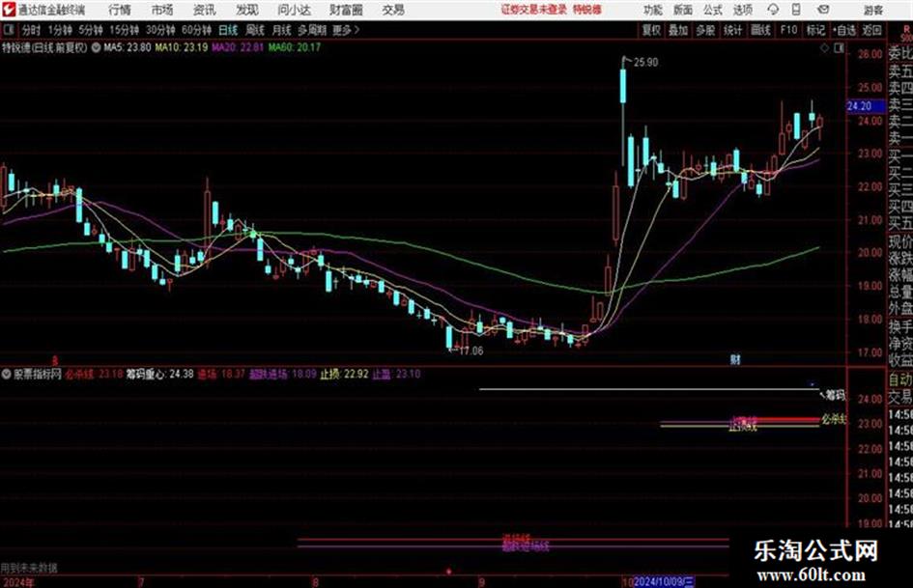The image size is (913, 588).
Task: Click the MA20 purple value label
Action: 238,47
